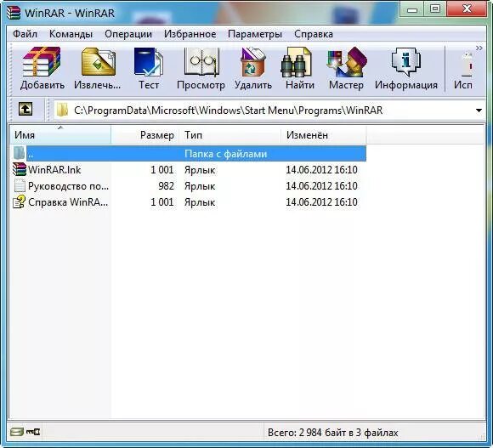Click the document icon of Руководство row
This screenshot has width=493, height=448.
pos(20,185)
